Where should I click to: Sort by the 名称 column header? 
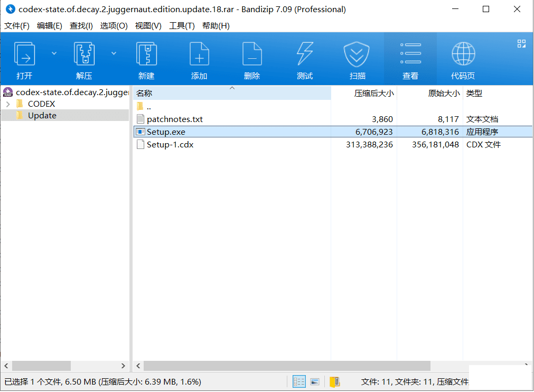tap(232, 93)
